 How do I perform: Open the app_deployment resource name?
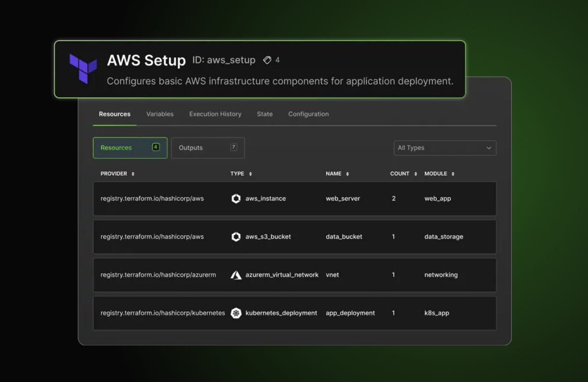350,313
